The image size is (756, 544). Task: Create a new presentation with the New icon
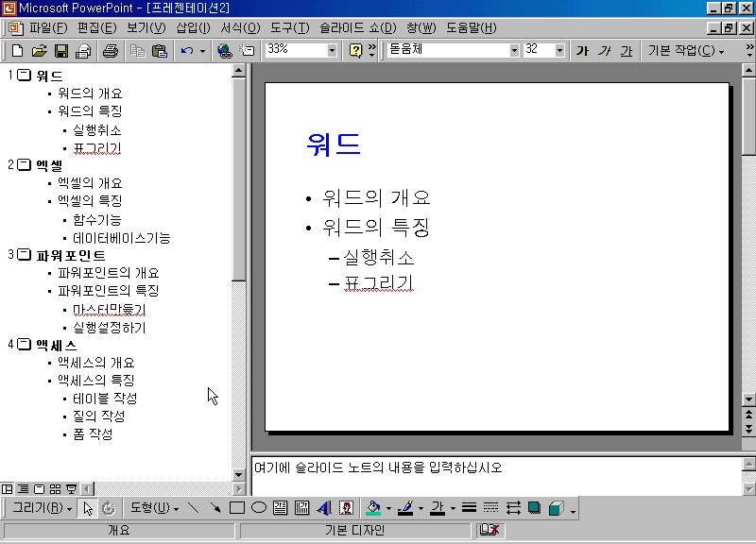click(x=17, y=51)
